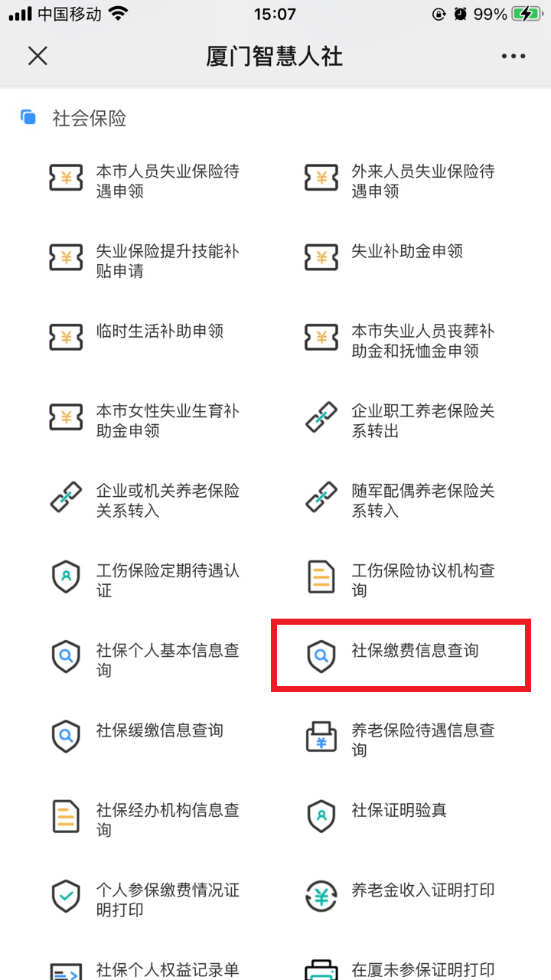Tap the printer icon beside 养老保险待遇信息查询
The height and width of the screenshot is (980, 551).
pyautogui.click(x=321, y=737)
